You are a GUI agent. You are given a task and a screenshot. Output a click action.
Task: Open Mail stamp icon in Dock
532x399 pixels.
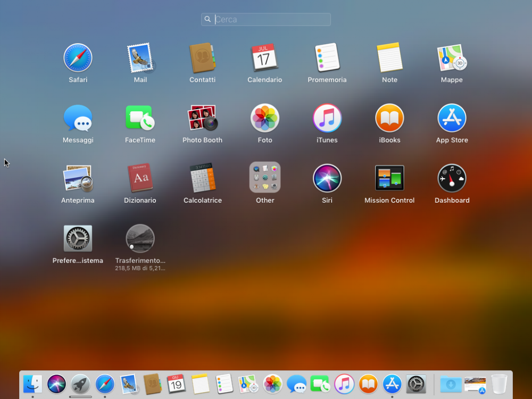point(129,384)
